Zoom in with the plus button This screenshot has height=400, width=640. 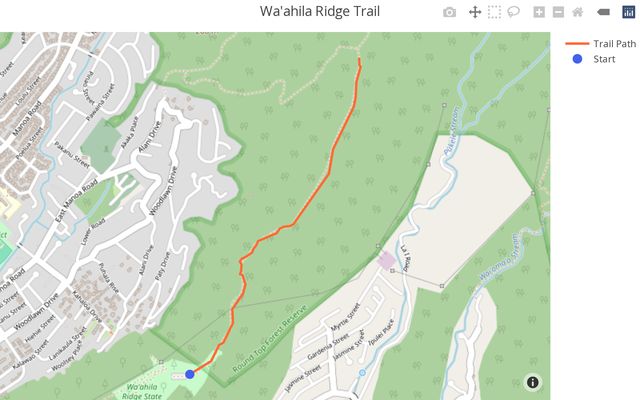(539, 12)
